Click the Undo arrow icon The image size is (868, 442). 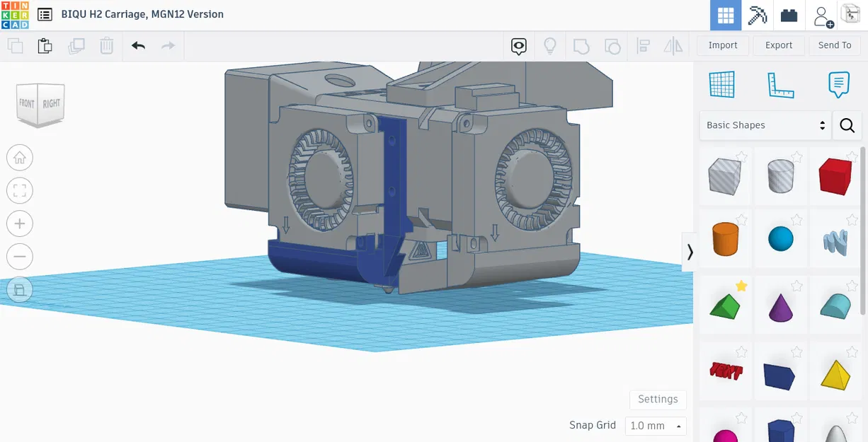(138, 46)
